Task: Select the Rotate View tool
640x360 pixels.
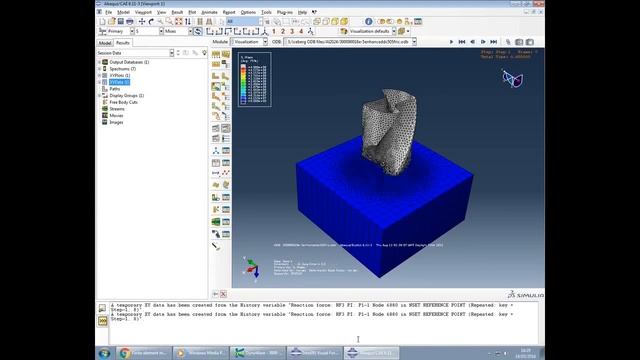Action: [x=151, y=22]
